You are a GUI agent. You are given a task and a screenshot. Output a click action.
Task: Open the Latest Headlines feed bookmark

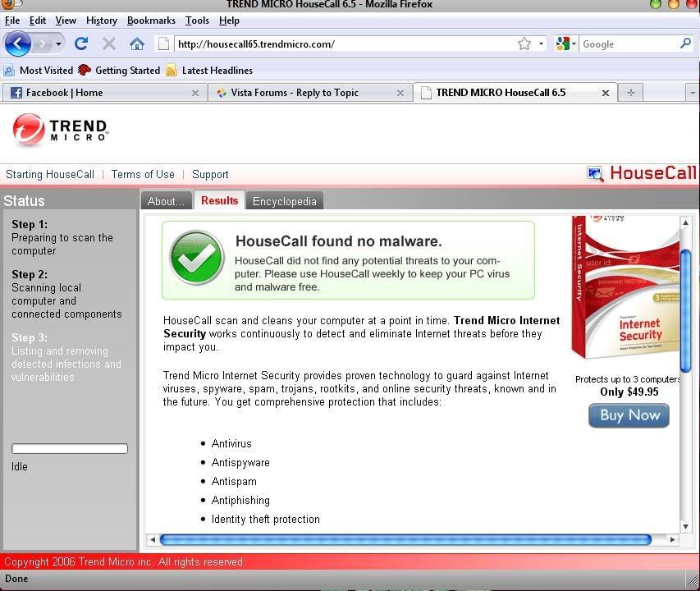209,70
